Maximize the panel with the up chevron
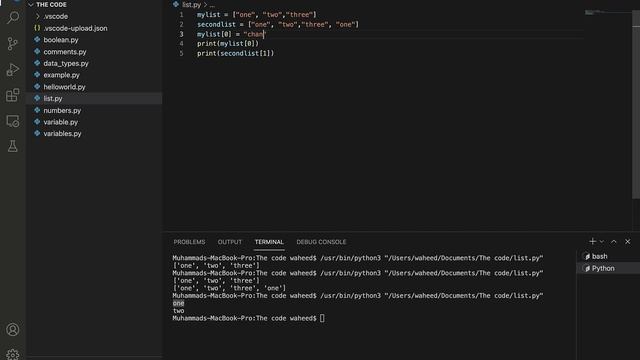 tap(613, 242)
